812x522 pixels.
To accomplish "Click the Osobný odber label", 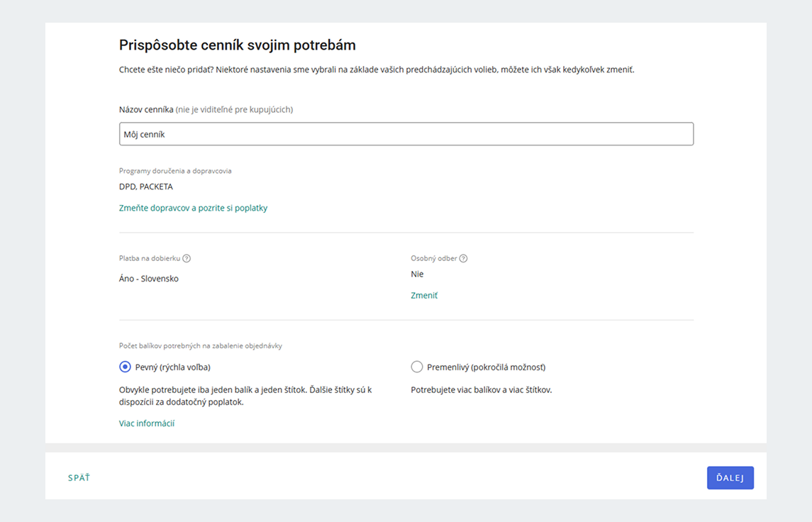I will click(x=434, y=258).
